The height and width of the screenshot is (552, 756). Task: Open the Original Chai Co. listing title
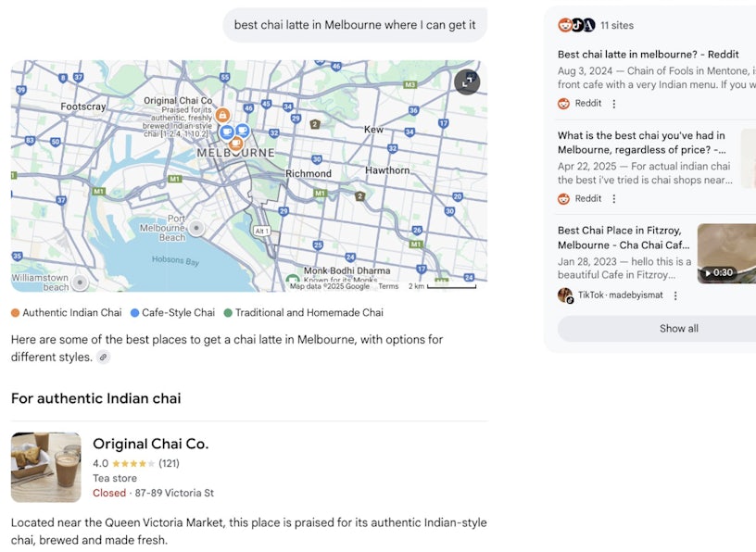click(150, 444)
